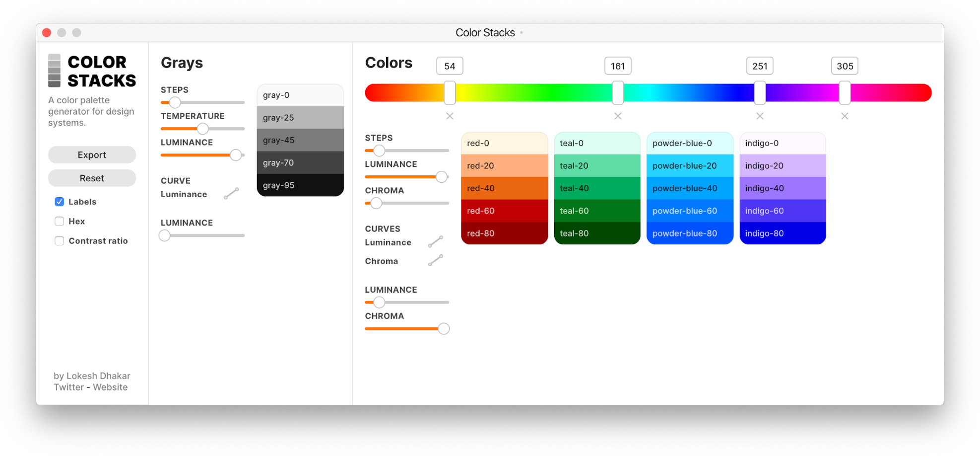Screen dimensions: 980x456
Task: Select the teal-20 swatch
Action: pos(597,166)
